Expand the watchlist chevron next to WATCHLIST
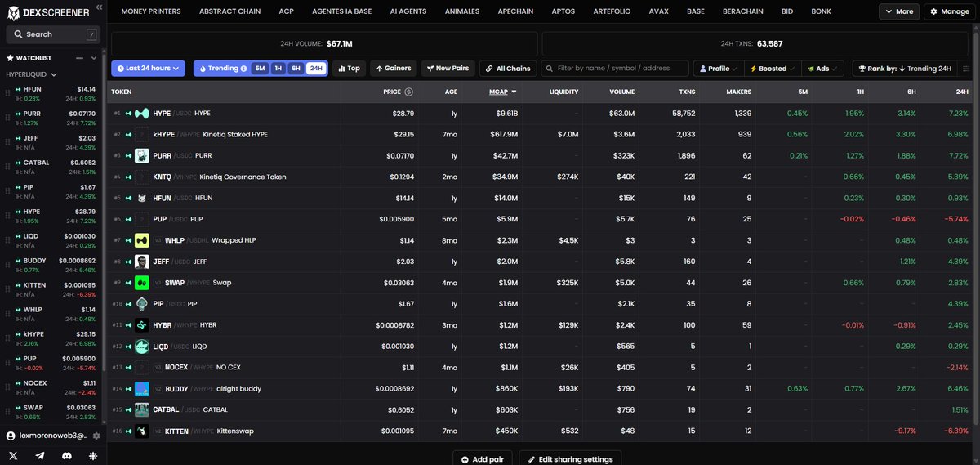 94,58
